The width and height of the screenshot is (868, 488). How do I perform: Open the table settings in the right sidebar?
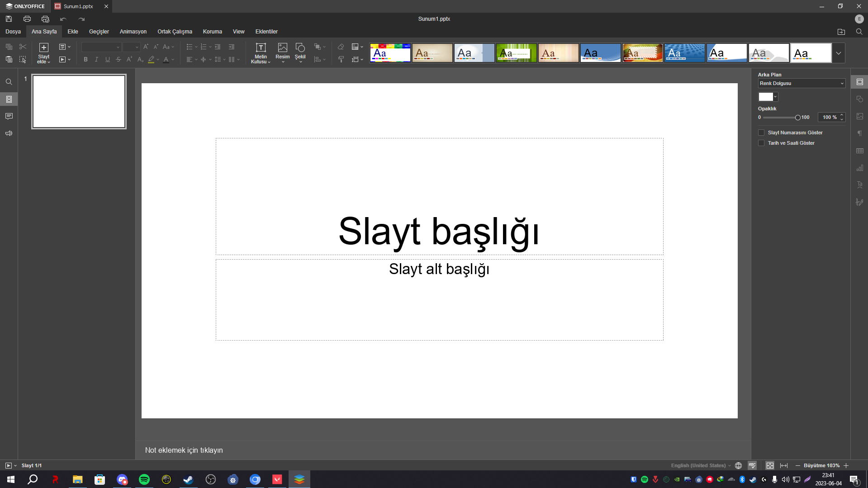click(x=860, y=151)
